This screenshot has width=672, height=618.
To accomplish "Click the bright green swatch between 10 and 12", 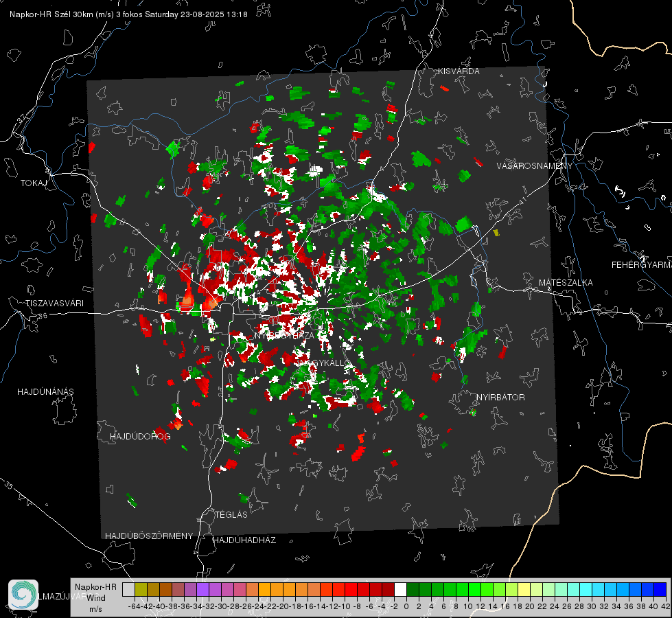I will (474, 589).
